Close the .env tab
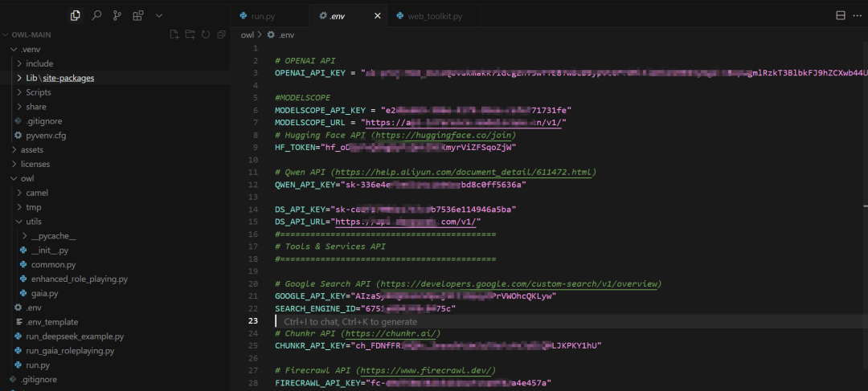The image size is (868, 391). click(x=378, y=16)
